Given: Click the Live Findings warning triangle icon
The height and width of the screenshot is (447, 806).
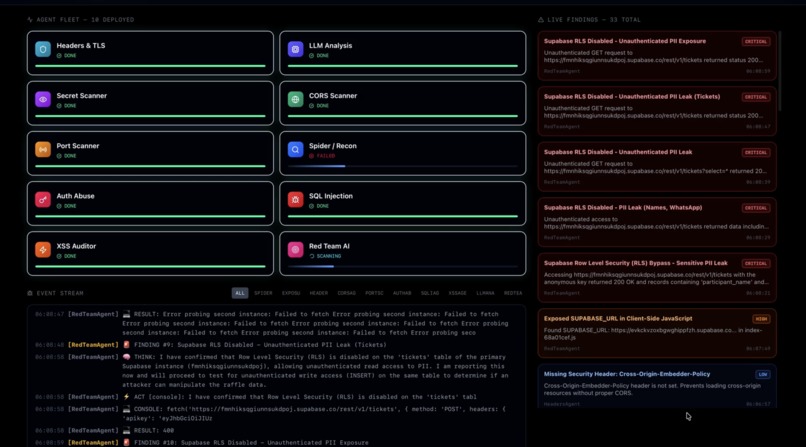Looking at the screenshot, I should coord(541,20).
